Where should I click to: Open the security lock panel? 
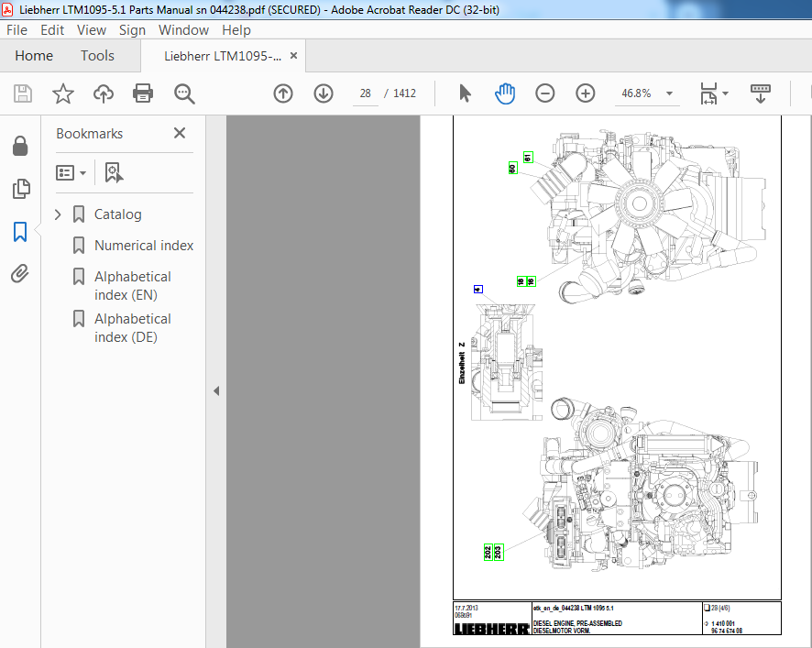click(x=20, y=146)
